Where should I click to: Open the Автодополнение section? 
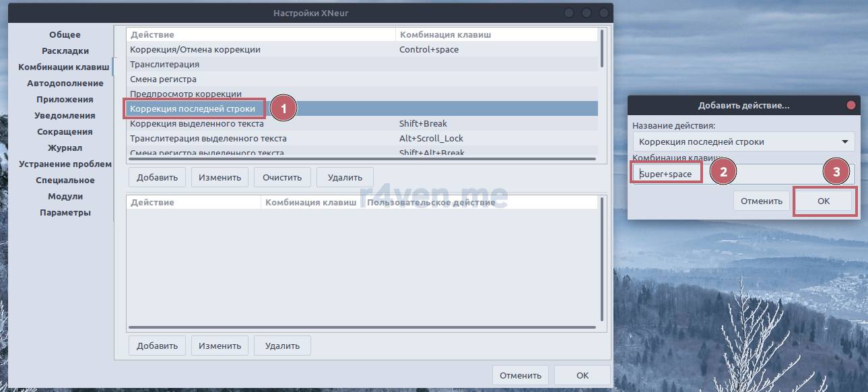[x=65, y=84]
